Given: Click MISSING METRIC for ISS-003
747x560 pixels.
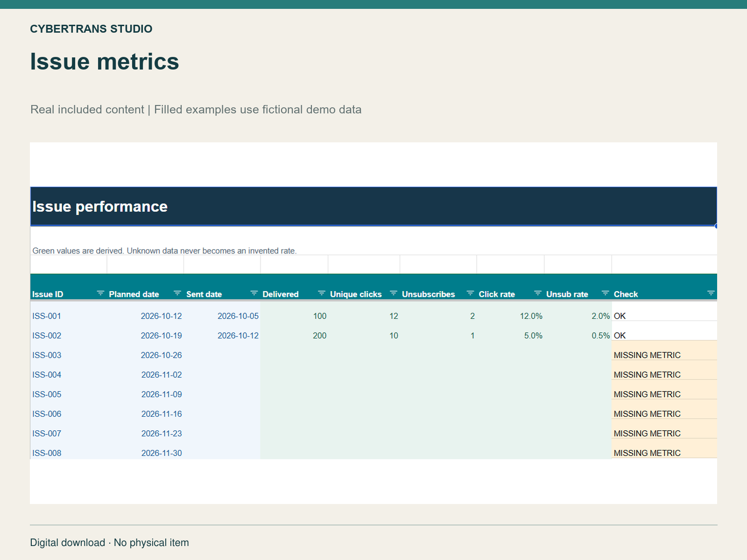Looking at the screenshot, I should (647, 355).
